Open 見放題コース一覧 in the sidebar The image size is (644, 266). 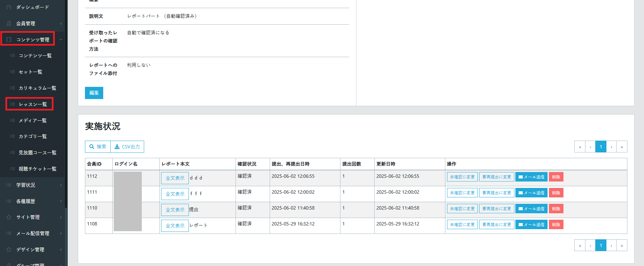point(37,152)
